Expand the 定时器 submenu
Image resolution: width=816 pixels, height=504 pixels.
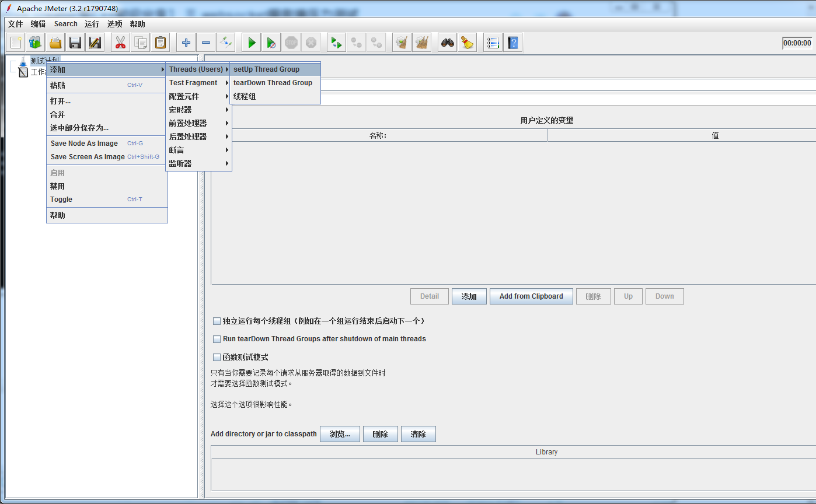point(198,110)
